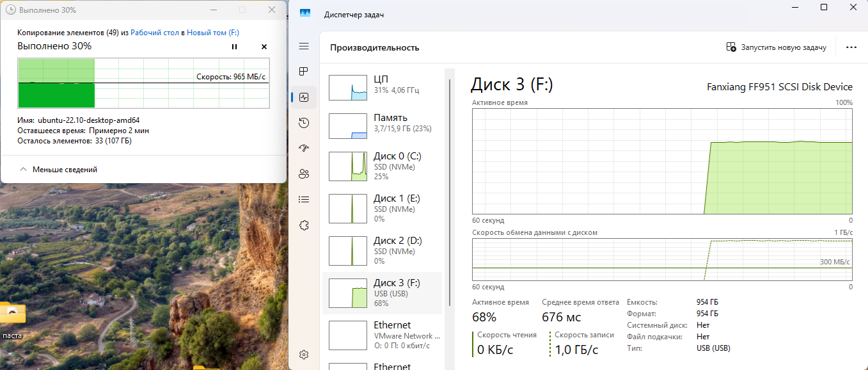Click the ubuntu-22.10-desktop-amd64 file name
Screen dimensions: 868x370
tap(89, 120)
